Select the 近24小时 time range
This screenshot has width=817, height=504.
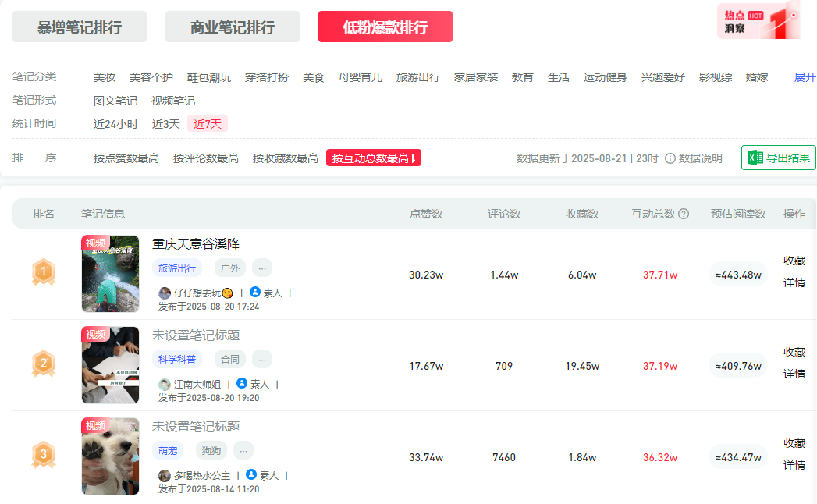pyautogui.click(x=115, y=124)
